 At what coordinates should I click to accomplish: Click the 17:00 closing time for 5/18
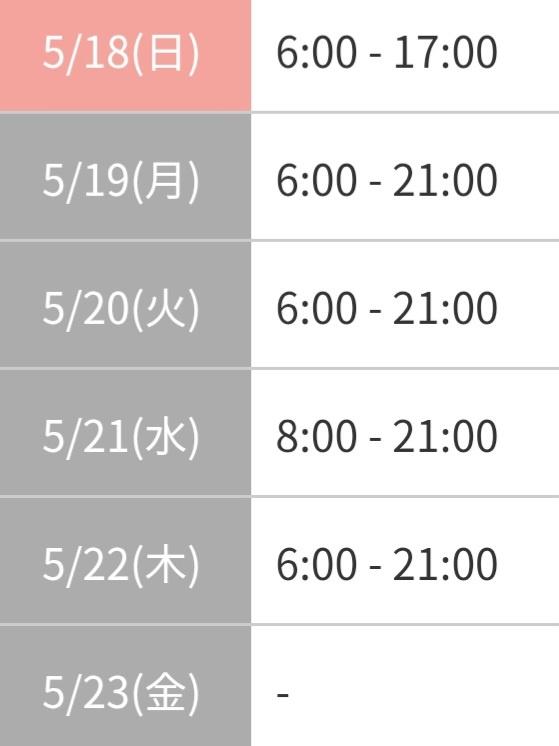tap(445, 52)
